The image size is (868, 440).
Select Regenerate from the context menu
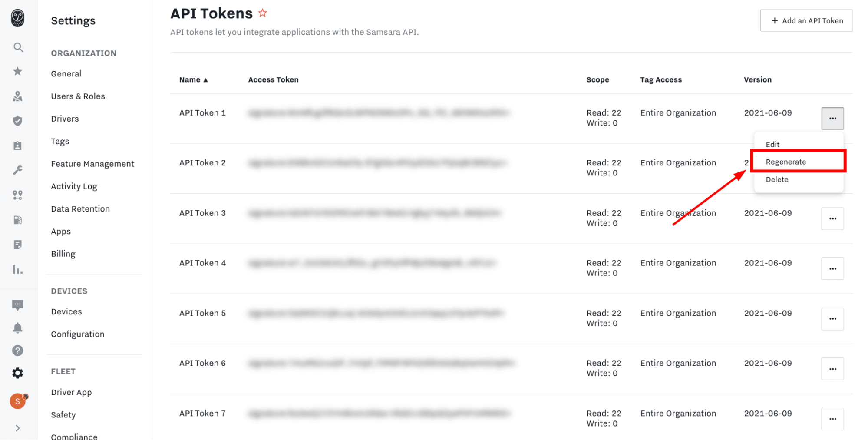786,162
